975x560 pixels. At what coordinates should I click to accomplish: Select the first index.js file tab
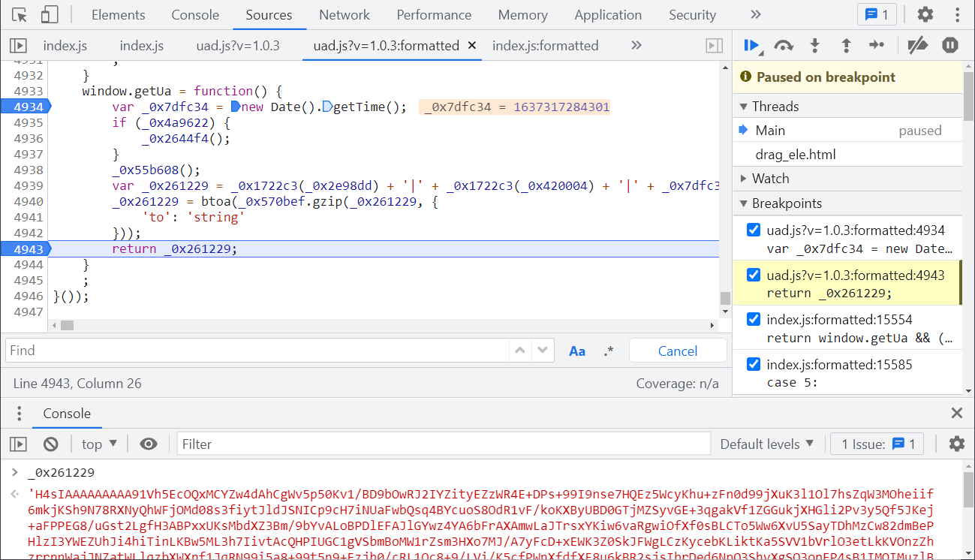65,46
